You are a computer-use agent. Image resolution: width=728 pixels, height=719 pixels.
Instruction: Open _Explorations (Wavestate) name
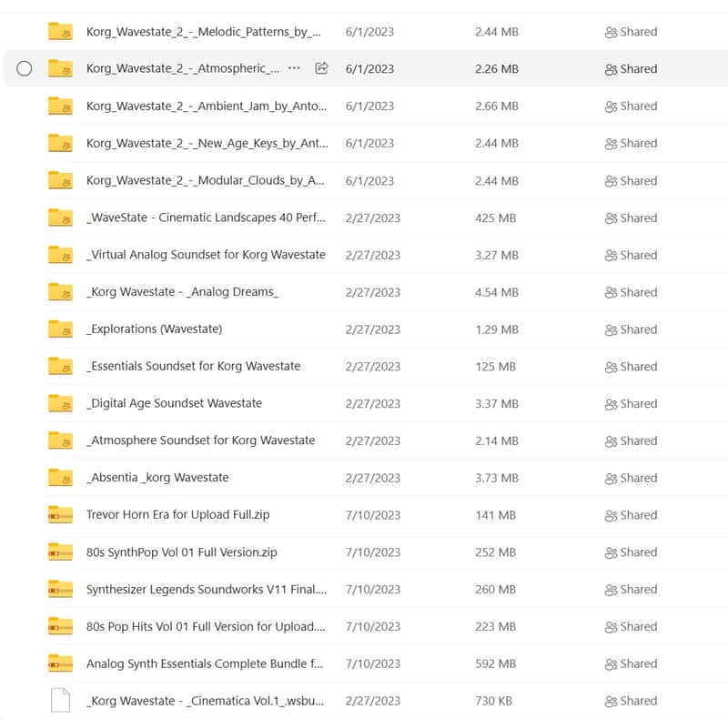(x=154, y=329)
